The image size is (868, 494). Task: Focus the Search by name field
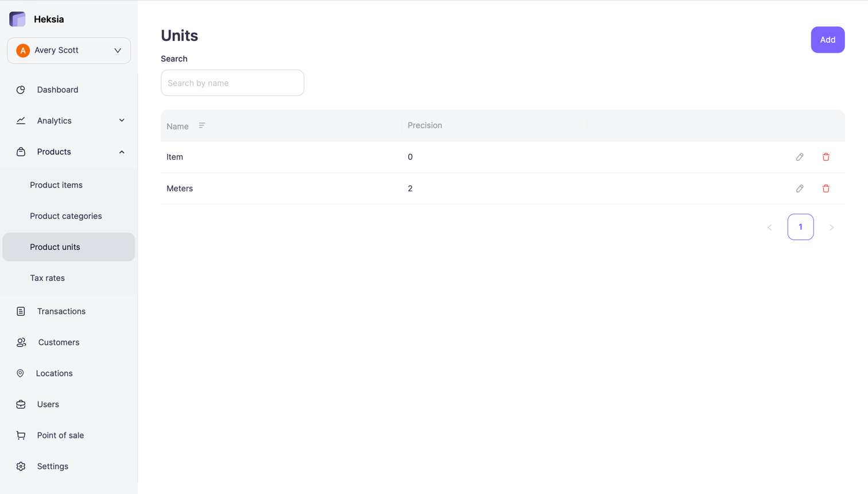[x=232, y=83]
